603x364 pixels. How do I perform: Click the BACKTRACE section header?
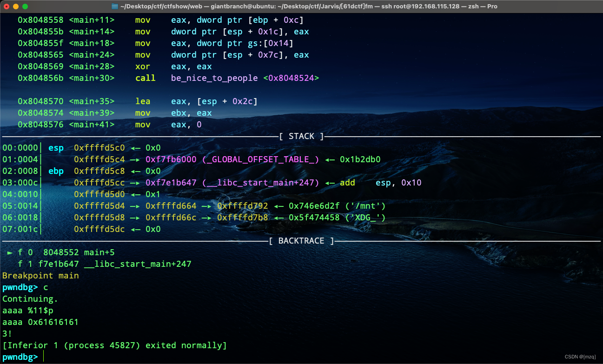pos(301,241)
